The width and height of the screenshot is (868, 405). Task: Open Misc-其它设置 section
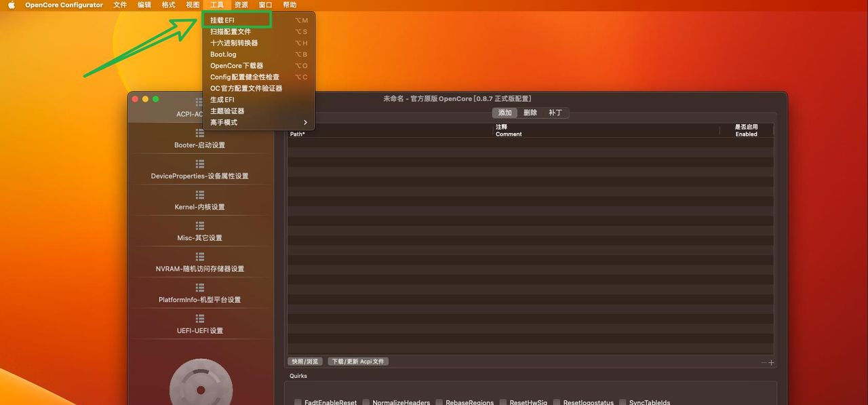(199, 238)
